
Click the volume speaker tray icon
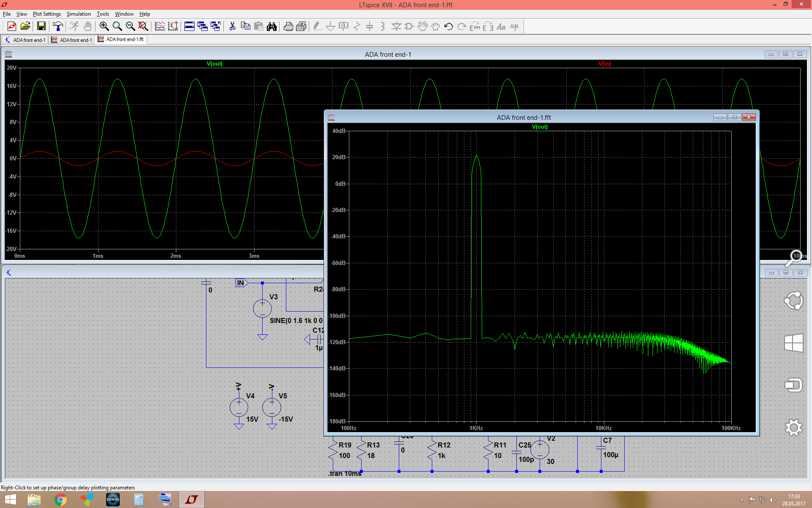[x=773, y=500]
